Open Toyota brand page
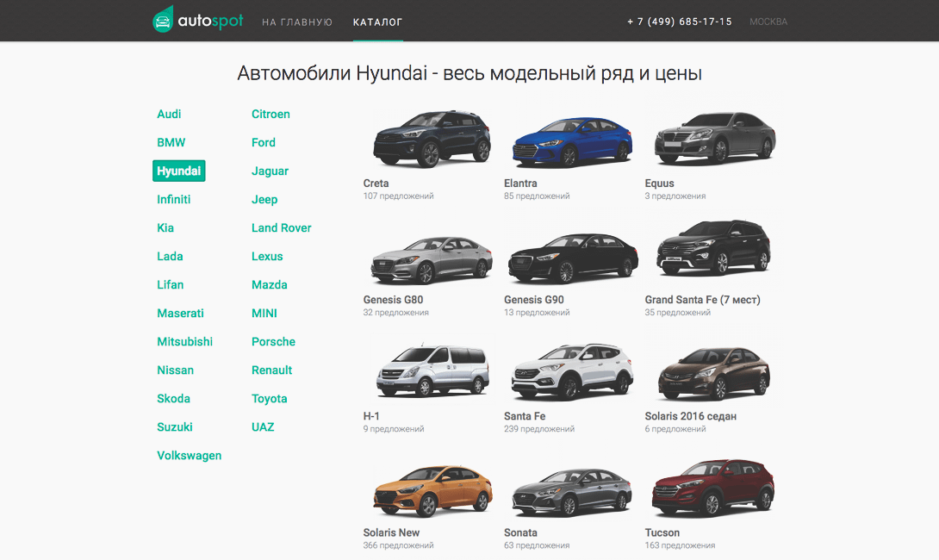 point(270,399)
